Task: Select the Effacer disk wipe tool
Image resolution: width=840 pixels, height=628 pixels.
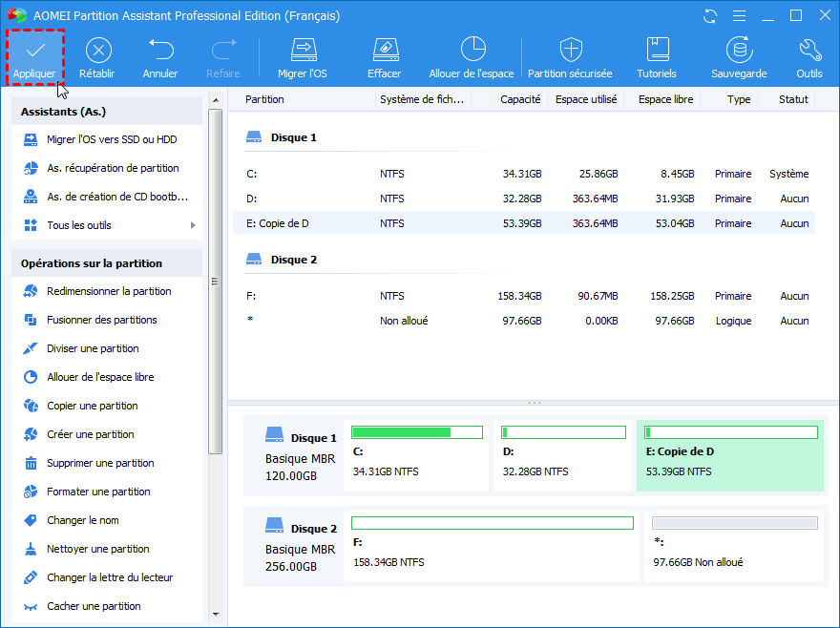Action: pos(384,51)
